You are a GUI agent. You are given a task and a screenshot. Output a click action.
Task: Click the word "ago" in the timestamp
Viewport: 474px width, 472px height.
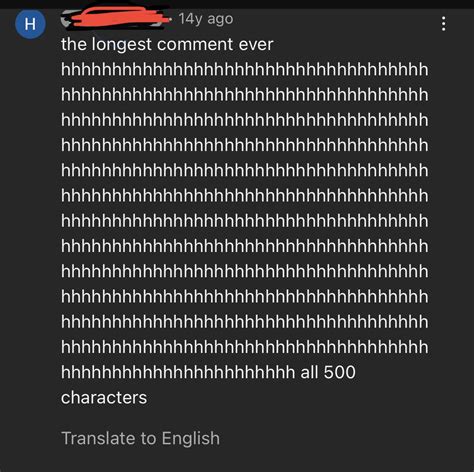click(x=220, y=19)
